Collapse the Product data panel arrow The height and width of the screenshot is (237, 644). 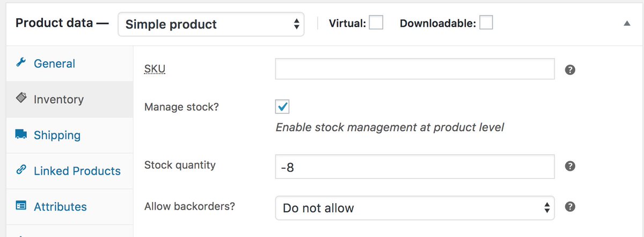click(627, 24)
